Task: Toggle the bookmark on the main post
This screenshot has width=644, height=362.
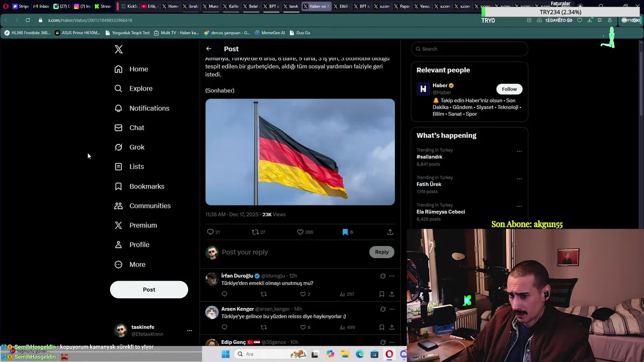Action: tap(345, 232)
